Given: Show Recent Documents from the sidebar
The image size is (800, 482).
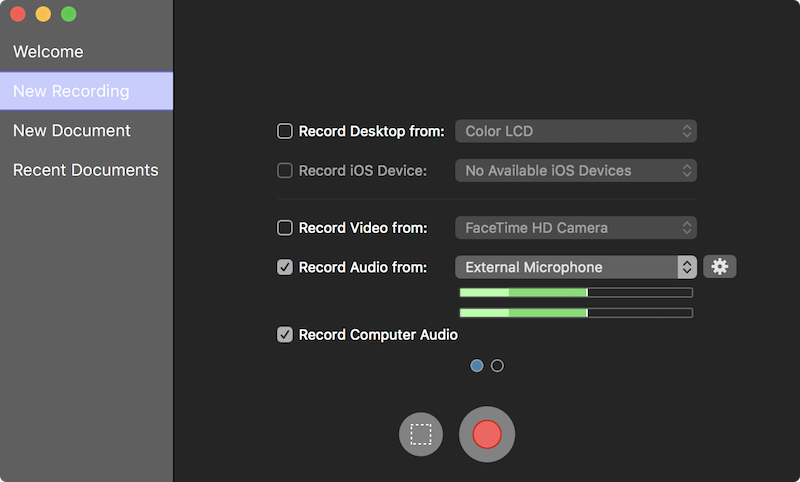Looking at the screenshot, I should pos(85,170).
